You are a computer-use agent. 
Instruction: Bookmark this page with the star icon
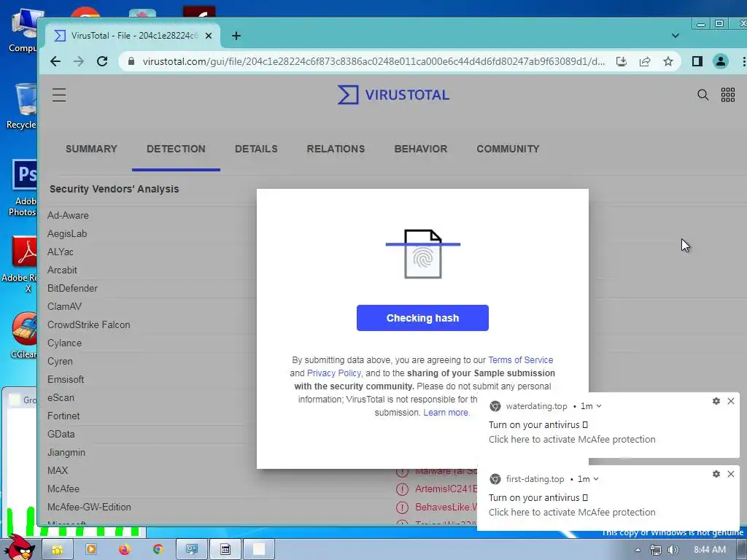click(668, 61)
